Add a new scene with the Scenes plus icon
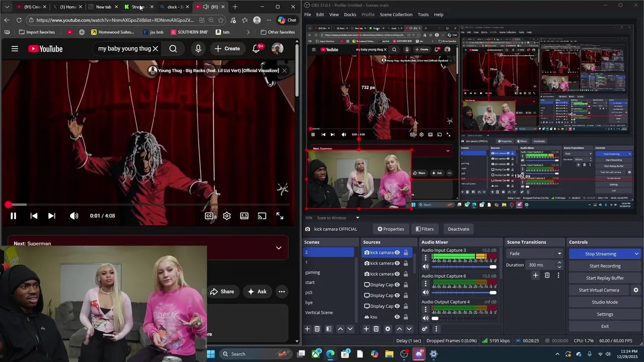Viewport: 644px width, 362px height. 307,329
